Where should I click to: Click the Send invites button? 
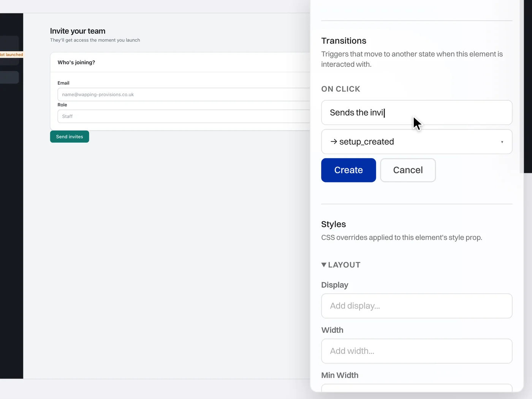point(70,137)
